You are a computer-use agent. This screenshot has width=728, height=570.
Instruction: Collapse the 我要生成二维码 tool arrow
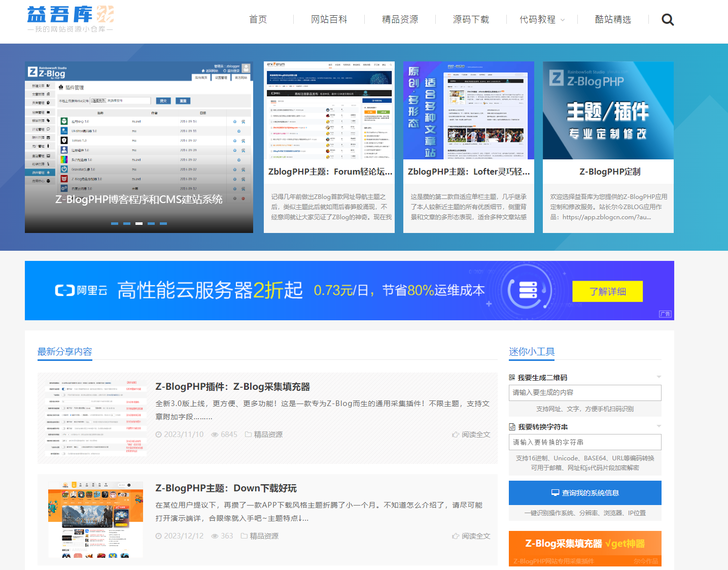click(x=658, y=377)
